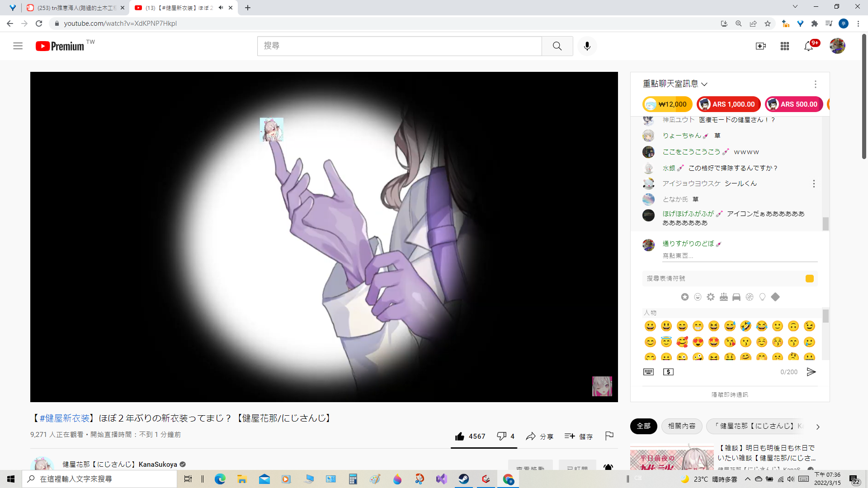
Task: Open notifications bell with 9+ badge
Action: pyautogui.click(x=809, y=46)
